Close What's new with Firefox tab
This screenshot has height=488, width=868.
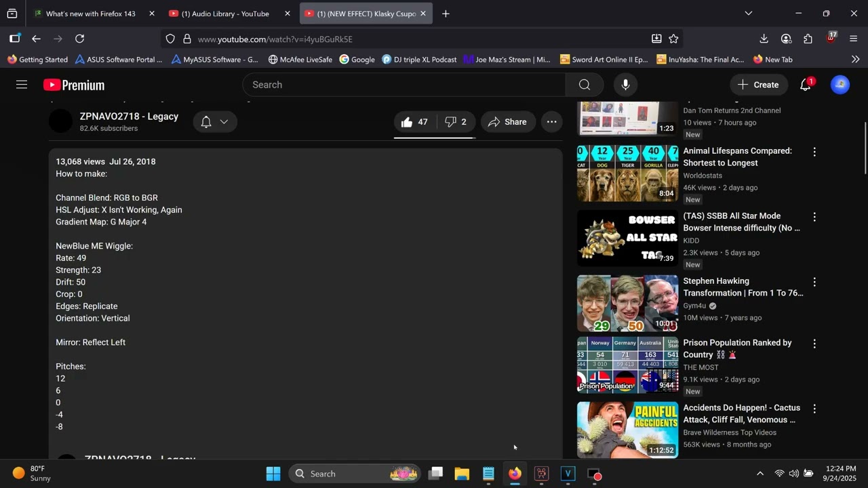pos(152,14)
